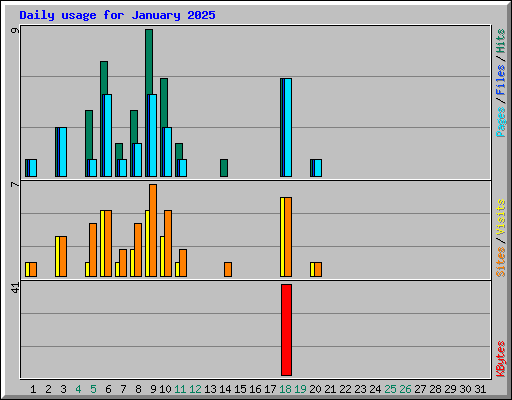Click the 'Daily usage for January 2025' title

pos(117,15)
